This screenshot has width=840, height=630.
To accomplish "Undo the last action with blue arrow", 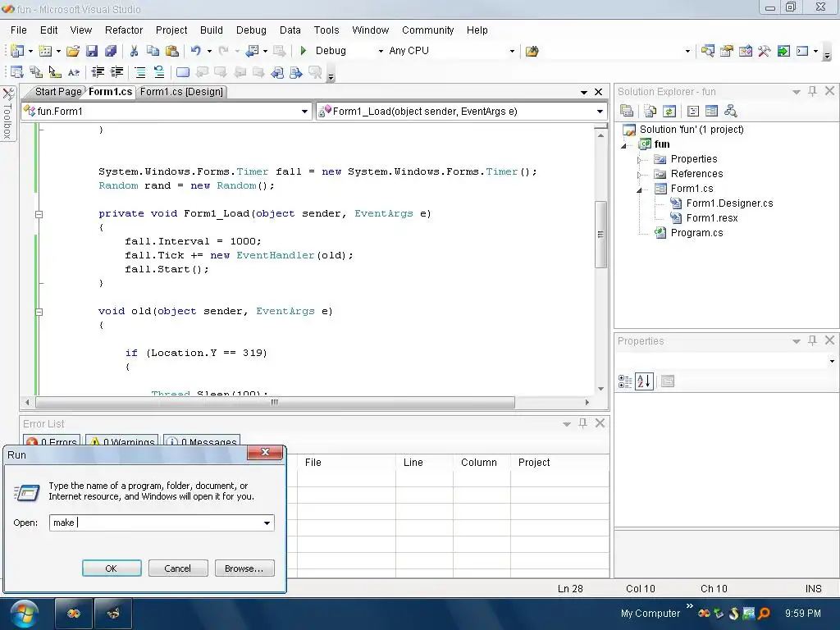I will tap(196, 51).
